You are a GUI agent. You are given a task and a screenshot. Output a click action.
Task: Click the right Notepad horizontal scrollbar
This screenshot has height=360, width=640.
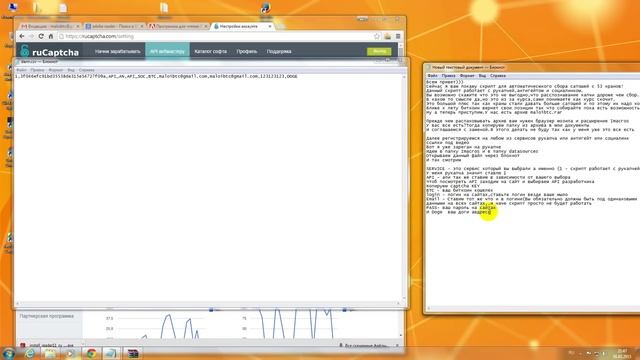pyautogui.click(x=533, y=309)
